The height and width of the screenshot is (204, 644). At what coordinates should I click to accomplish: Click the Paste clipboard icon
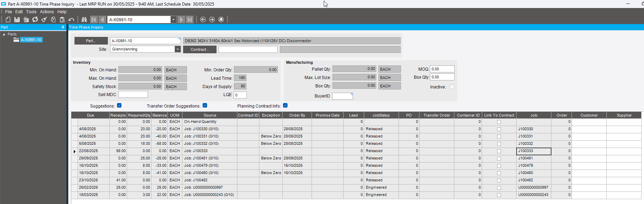point(62,19)
